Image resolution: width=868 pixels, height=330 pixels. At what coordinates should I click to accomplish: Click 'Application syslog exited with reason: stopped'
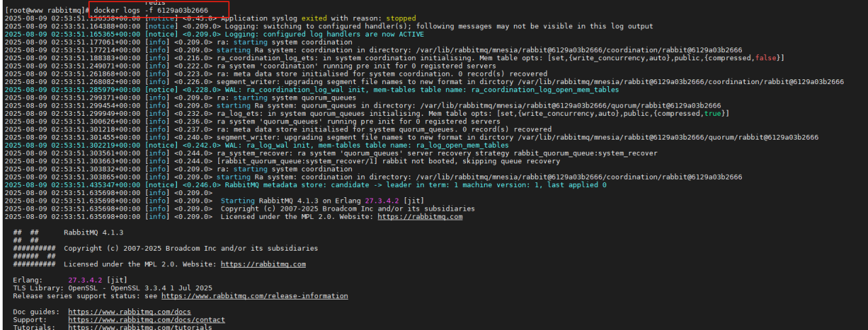[x=320, y=18]
